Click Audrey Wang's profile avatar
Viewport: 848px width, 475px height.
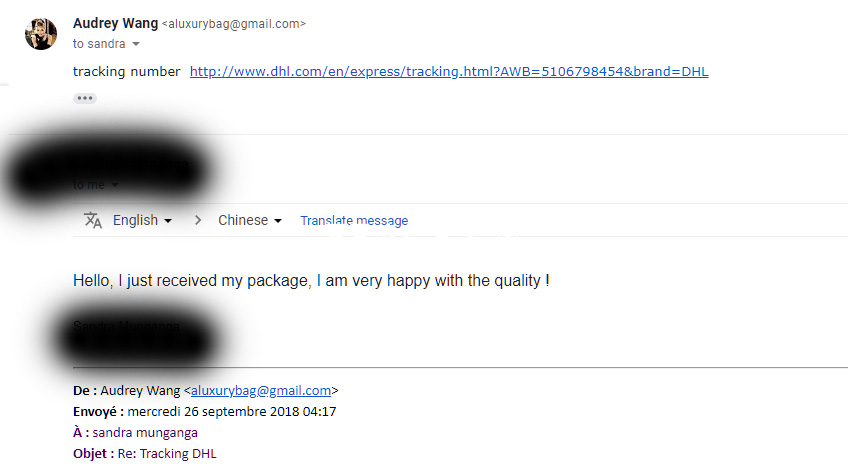pyautogui.click(x=40, y=33)
